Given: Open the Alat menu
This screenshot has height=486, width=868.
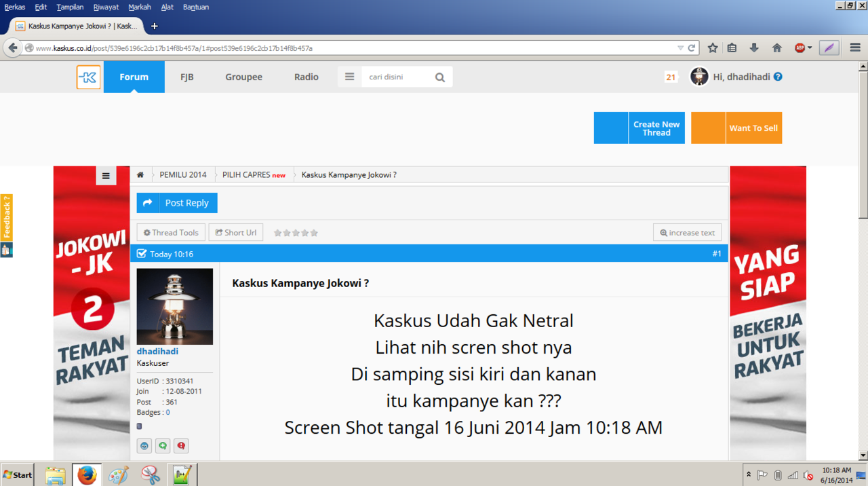Looking at the screenshot, I should (x=167, y=7).
